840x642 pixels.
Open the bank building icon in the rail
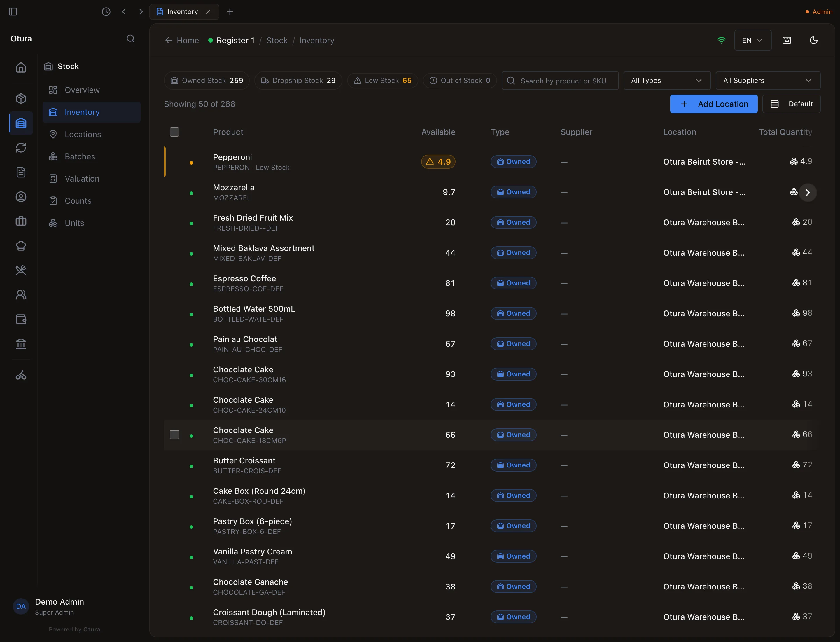[21, 344]
